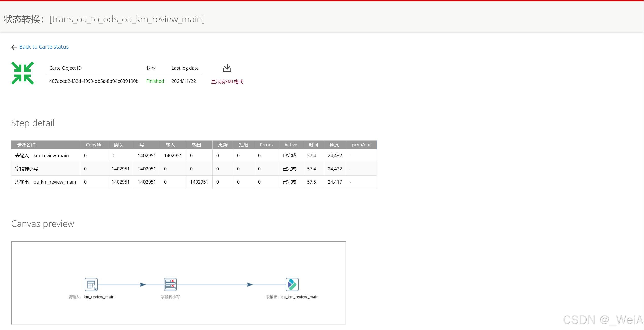Image resolution: width=644 pixels, height=330 pixels.
Task: Click the Active column header
Action: pos(291,145)
